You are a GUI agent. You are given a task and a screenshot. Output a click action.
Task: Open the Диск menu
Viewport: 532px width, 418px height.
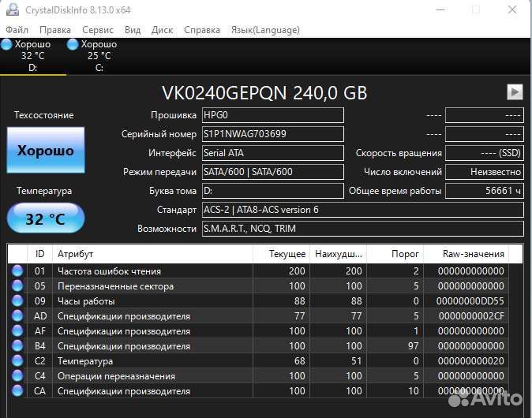point(162,30)
